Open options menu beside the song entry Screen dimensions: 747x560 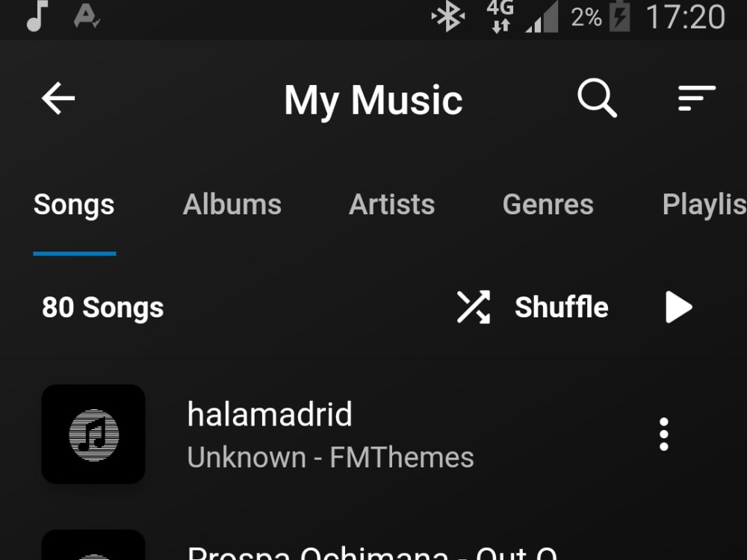tap(663, 433)
